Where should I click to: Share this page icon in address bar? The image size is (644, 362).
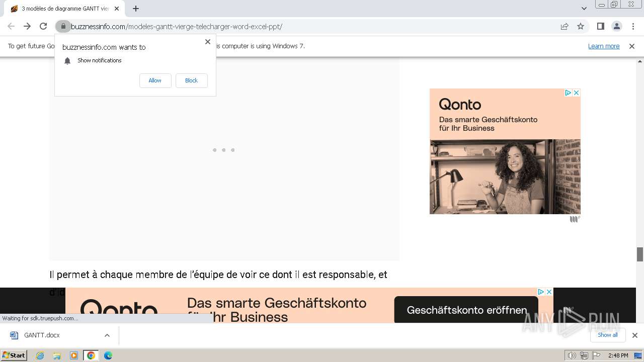565,26
